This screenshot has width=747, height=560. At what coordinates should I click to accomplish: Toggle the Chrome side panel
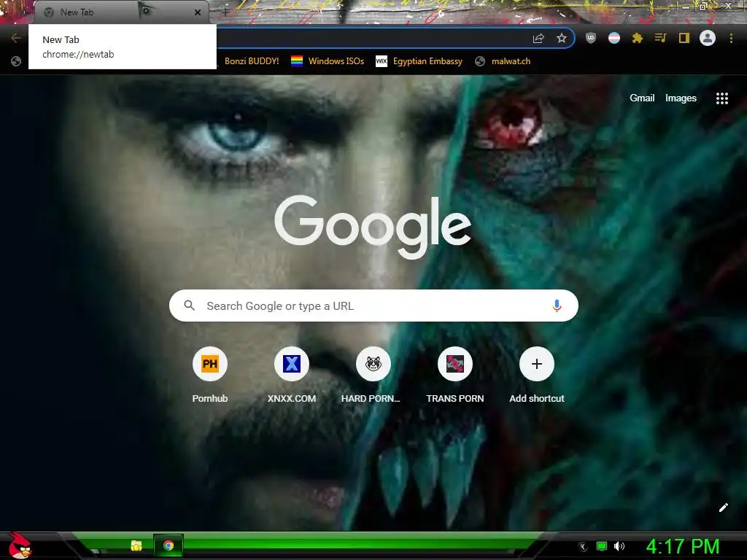tap(684, 38)
